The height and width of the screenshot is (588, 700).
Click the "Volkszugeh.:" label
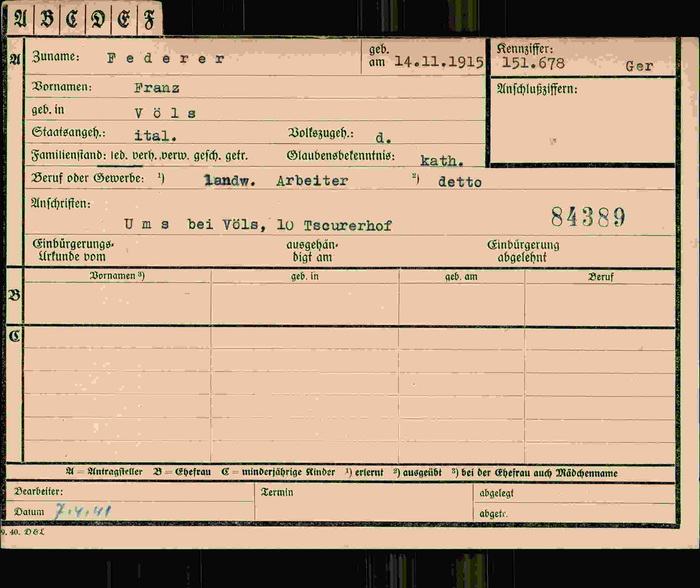tap(321, 133)
